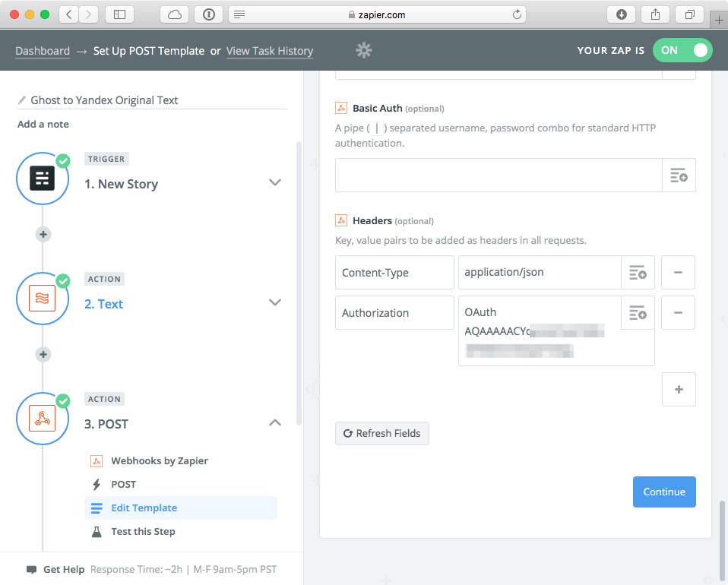This screenshot has height=585, width=728.
Task: Click Refresh Fields
Action: click(x=381, y=433)
